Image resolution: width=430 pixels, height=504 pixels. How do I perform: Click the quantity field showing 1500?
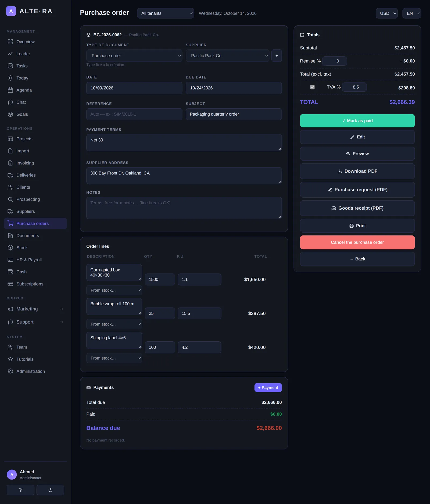[x=160, y=280]
